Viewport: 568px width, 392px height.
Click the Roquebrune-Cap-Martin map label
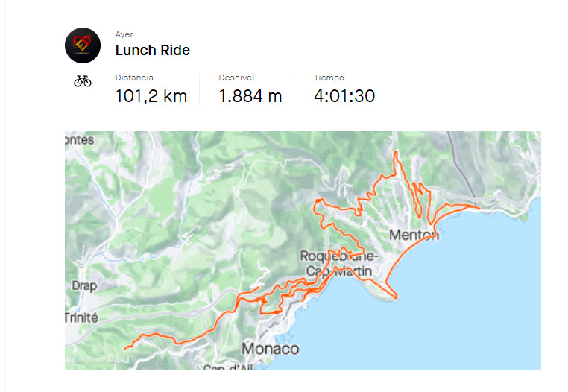coord(339,263)
